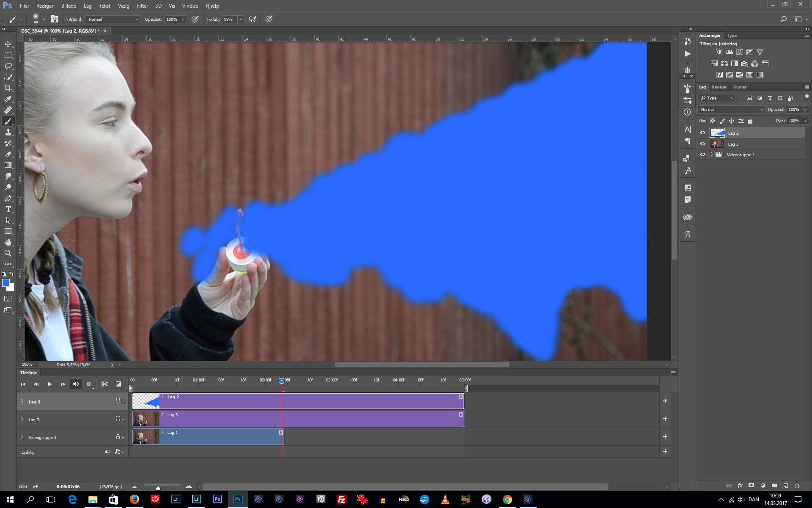
Task: Activate the Zoom tool
Action: pyautogui.click(x=8, y=253)
